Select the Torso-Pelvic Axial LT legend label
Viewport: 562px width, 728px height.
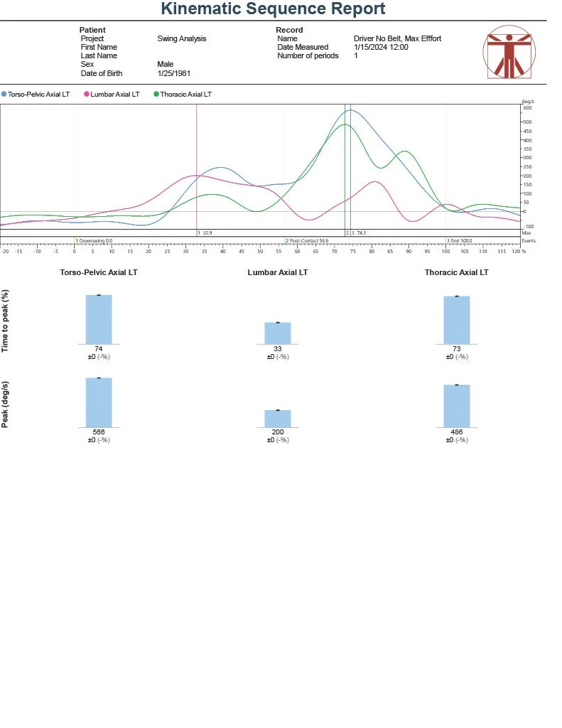[38, 94]
